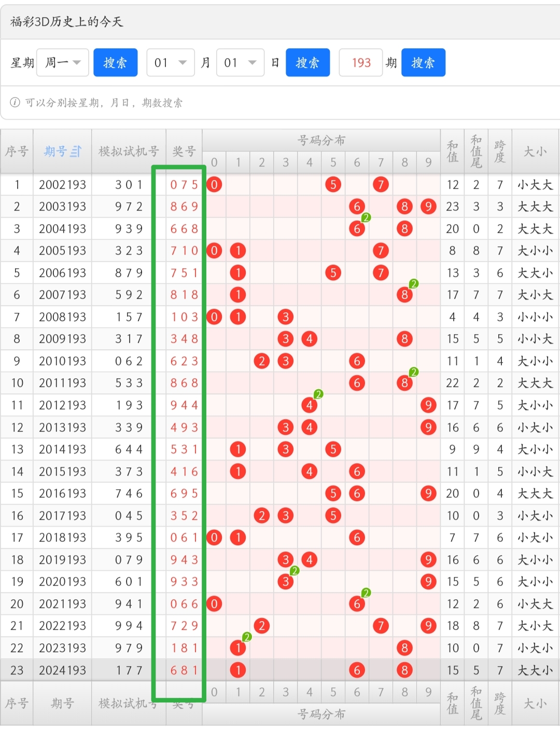Click trial number 301 in row 2002193
Viewport: 560px width, 730px height.
tap(129, 185)
